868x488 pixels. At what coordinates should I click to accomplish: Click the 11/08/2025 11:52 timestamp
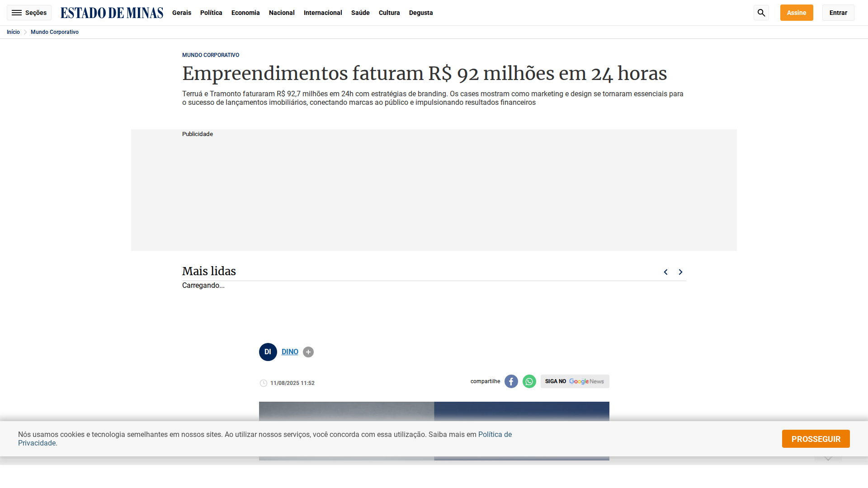click(x=292, y=383)
